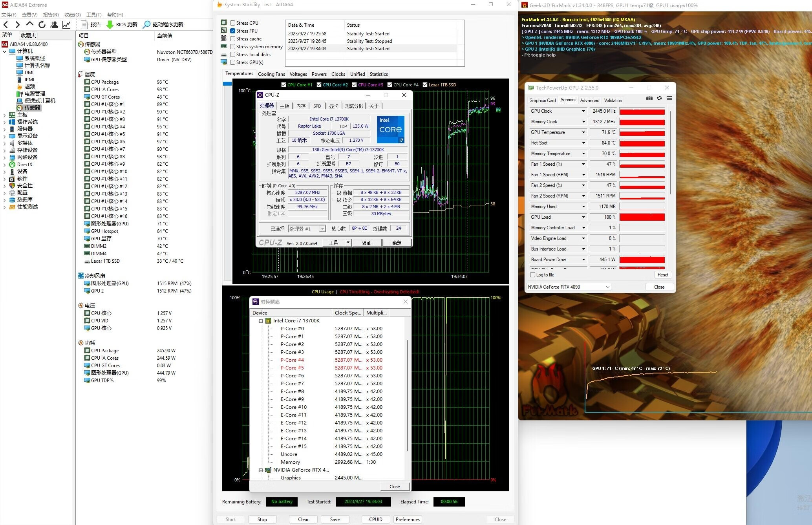This screenshot has height=525, width=812.
Task: Click AIDA64 refresh icon
Action: click(42, 24)
